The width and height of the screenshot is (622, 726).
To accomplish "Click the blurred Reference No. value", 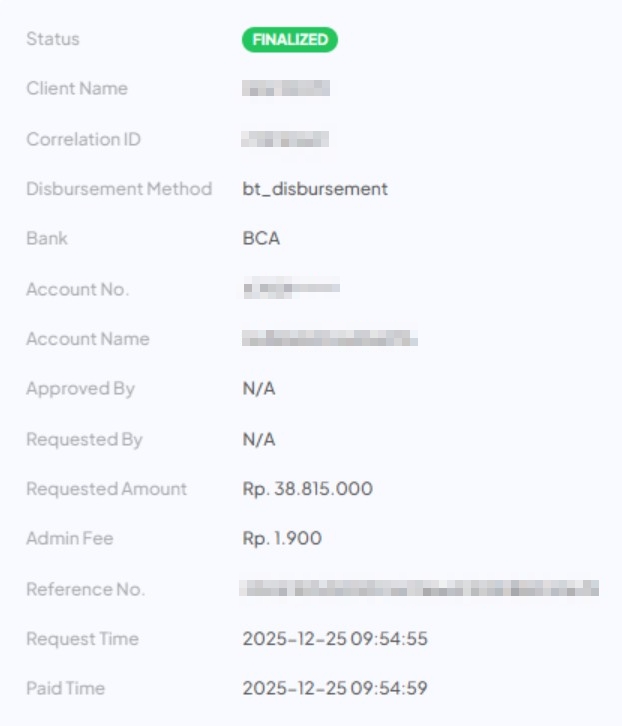I will 419,589.
